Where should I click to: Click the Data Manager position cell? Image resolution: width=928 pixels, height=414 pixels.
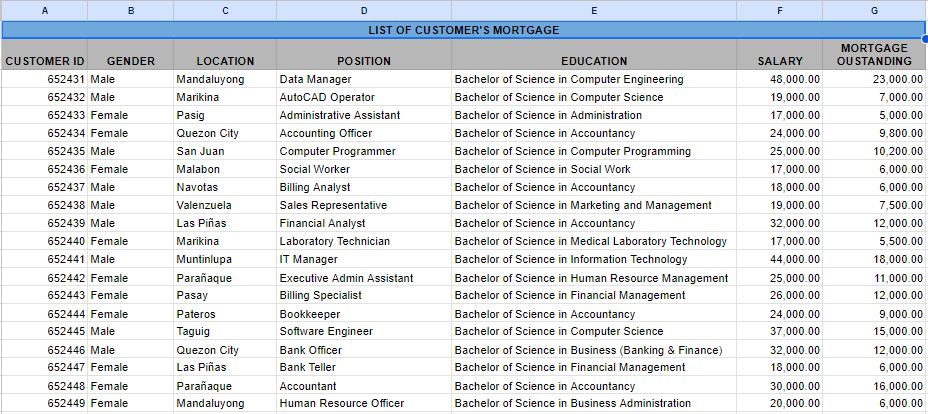(364, 79)
